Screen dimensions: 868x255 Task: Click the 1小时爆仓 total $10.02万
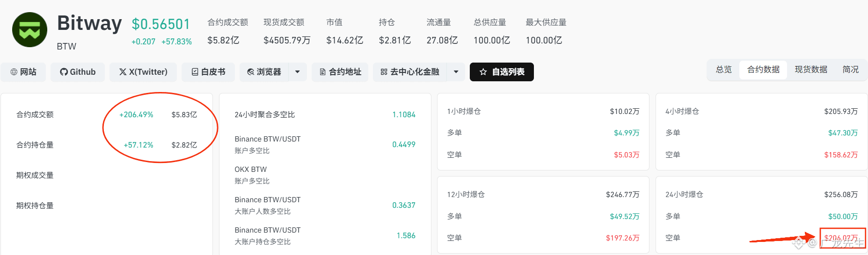(x=625, y=112)
